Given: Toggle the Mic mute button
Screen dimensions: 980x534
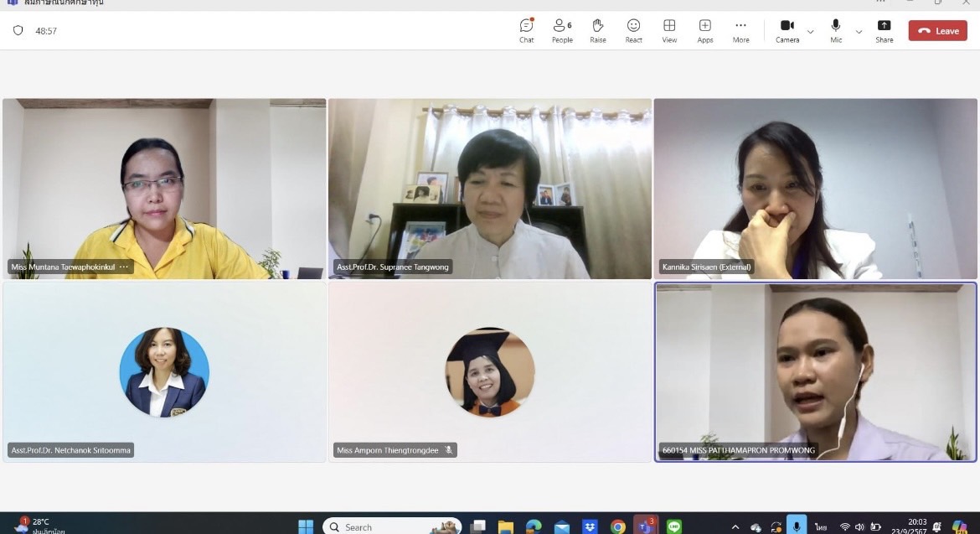Looking at the screenshot, I should (x=835, y=30).
